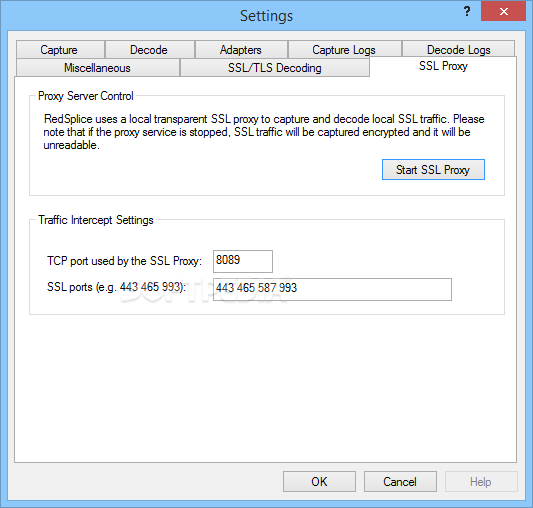Select the Adapters tab

pos(241,50)
